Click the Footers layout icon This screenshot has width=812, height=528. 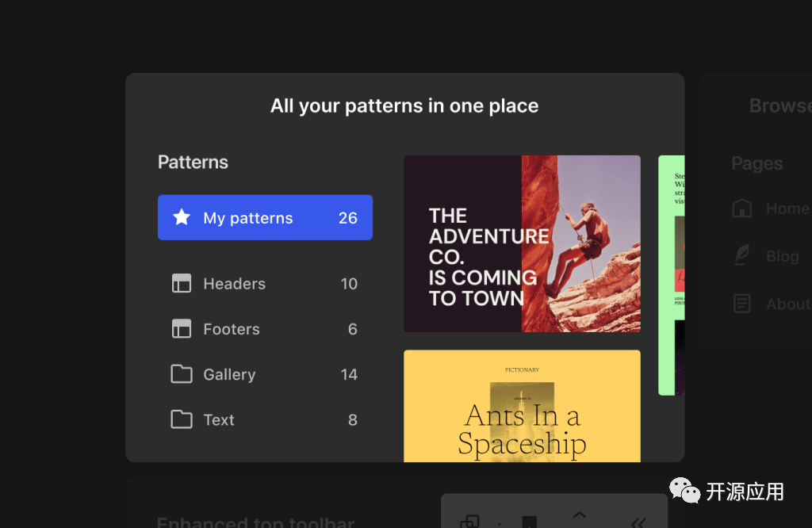(182, 329)
